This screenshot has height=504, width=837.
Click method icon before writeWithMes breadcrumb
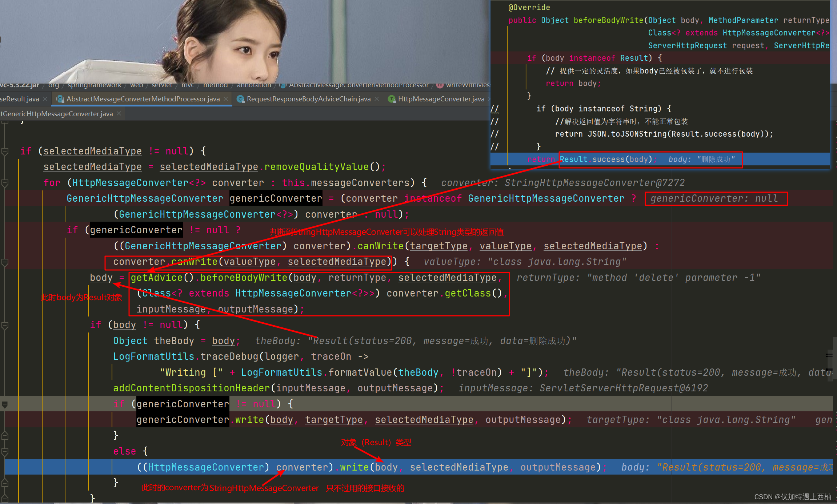point(440,85)
